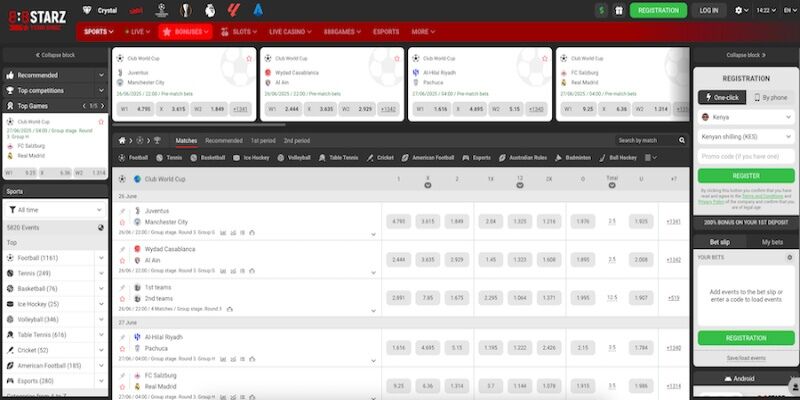This screenshot has width=800, height=400.
Task: Switch to By phone registration tab
Action: [770, 97]
